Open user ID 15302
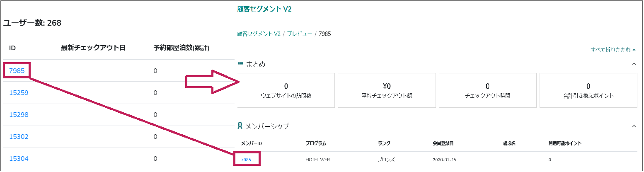The image size is (644, 172). [19, 137]
